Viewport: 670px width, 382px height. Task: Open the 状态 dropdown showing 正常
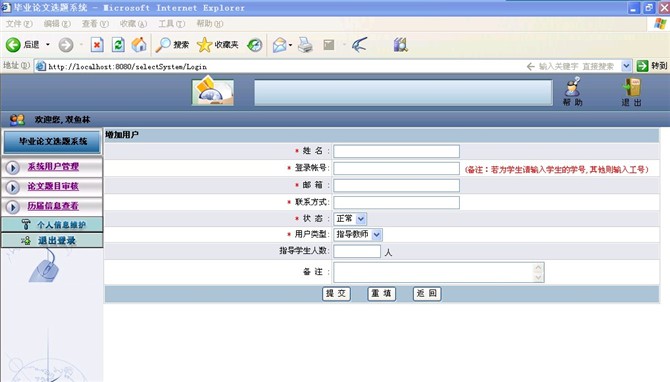coord(350,219)
